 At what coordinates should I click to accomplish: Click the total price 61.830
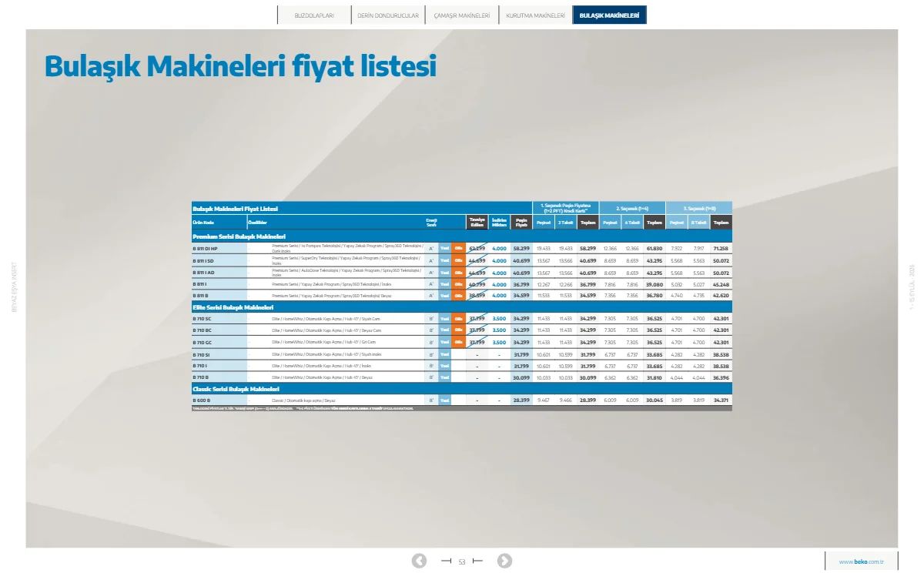[654, 249]
